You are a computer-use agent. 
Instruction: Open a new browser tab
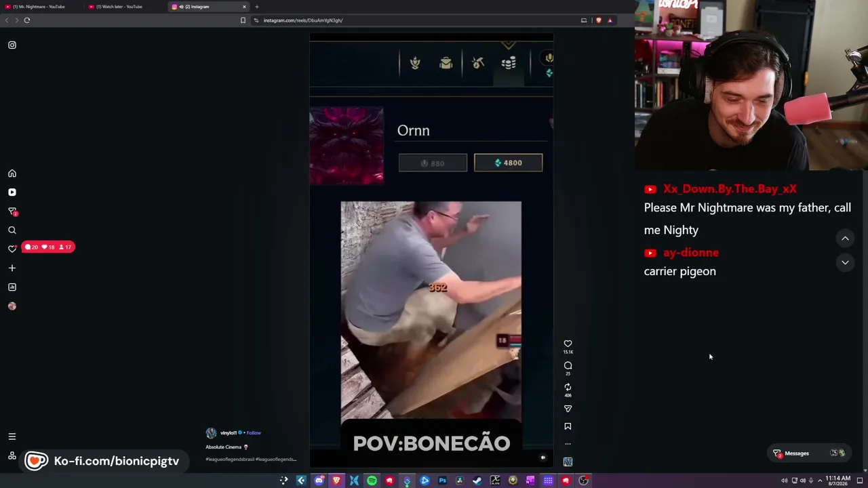[257, 7]
